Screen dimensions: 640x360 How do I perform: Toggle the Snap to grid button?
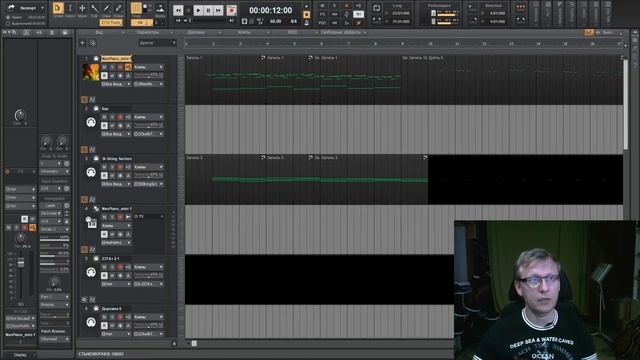coord(136,8)
